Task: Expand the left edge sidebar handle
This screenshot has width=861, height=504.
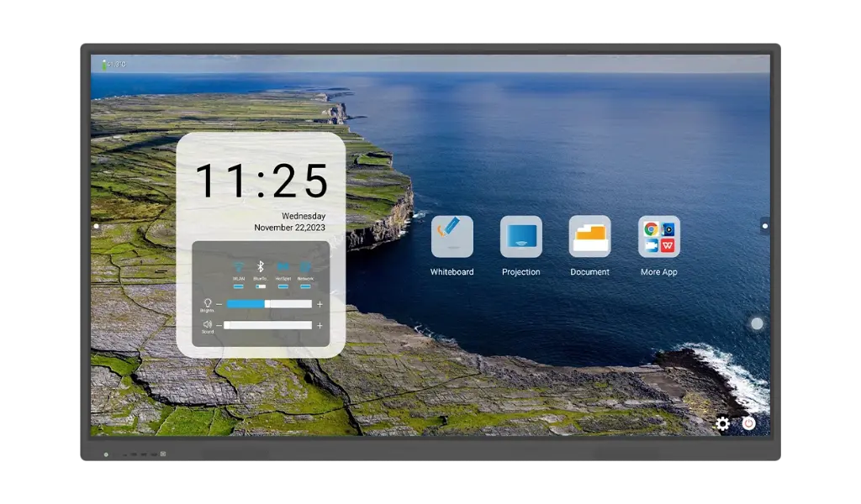Action: [x=96, y=225]
